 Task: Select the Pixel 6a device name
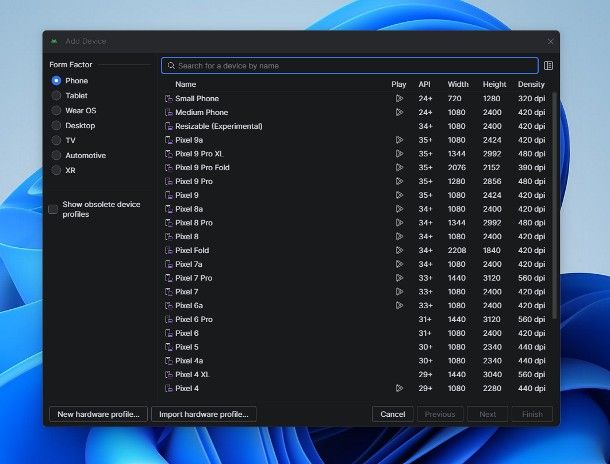189,306
